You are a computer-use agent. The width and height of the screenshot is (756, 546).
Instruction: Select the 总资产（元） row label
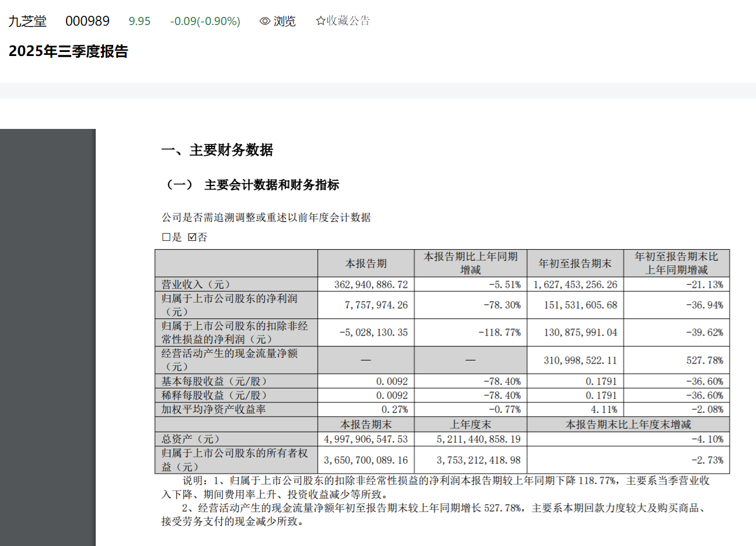191,439
